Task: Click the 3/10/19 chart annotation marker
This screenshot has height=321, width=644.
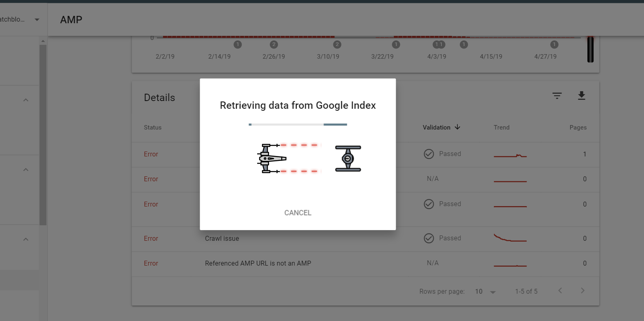Action: pos(337,44)
